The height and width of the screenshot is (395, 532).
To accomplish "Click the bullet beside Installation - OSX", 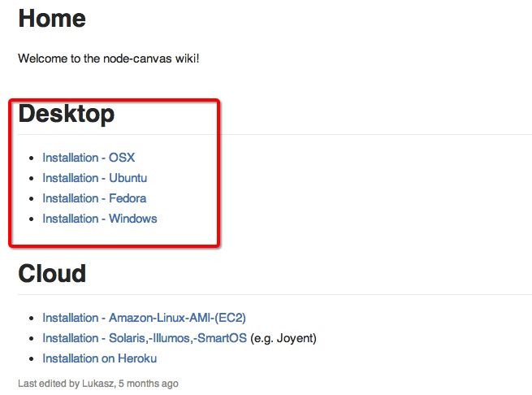I will pyautogui.click(x=32, y=158).
